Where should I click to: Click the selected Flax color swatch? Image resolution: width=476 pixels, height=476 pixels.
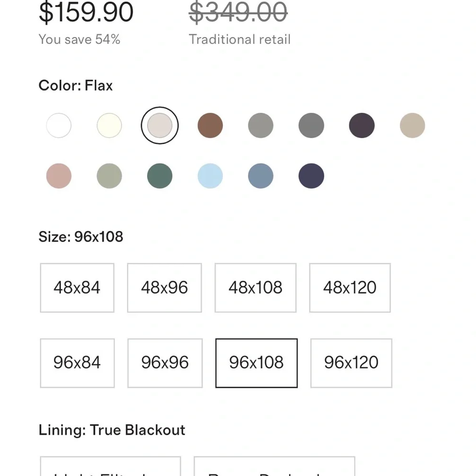click(x=159, y=125)
